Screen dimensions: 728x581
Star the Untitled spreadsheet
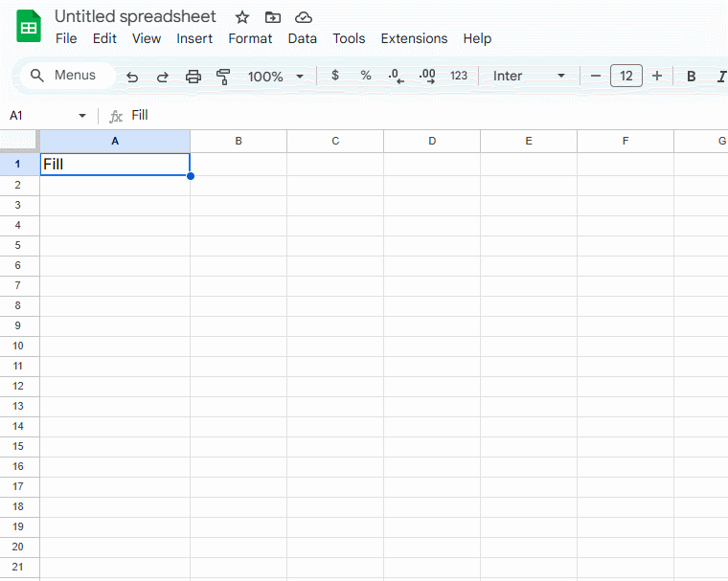click(x=242, y=17)
